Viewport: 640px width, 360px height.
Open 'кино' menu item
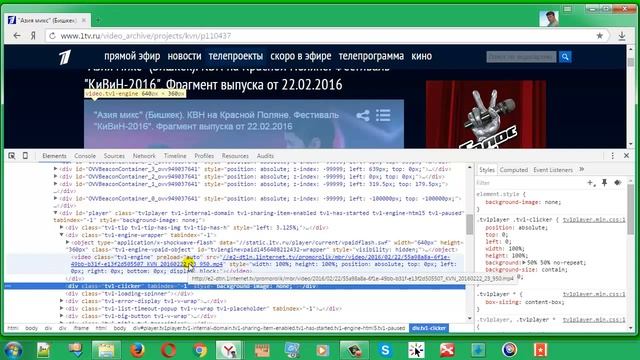tap(421, 56)
